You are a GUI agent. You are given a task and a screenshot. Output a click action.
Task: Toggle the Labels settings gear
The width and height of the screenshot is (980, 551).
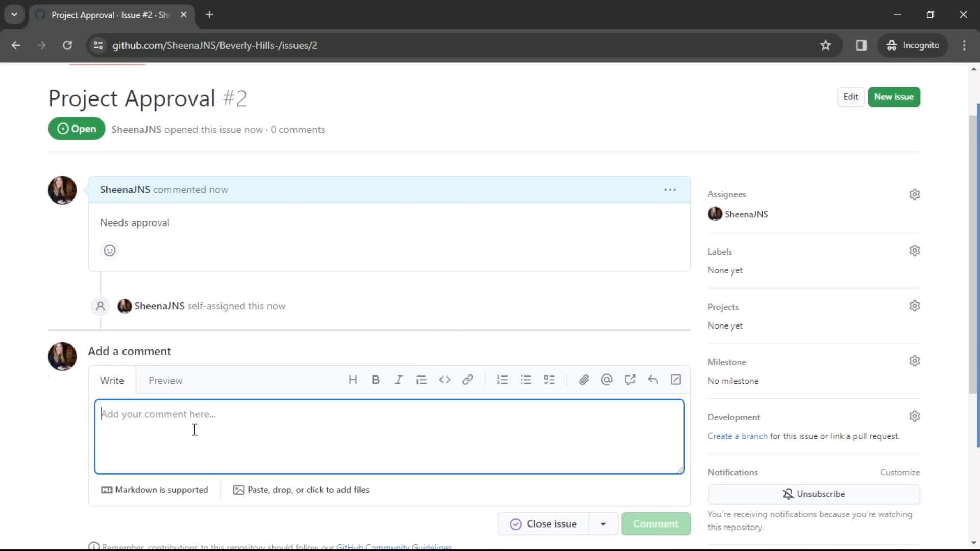pyautogui.click(x=915, y=251)
